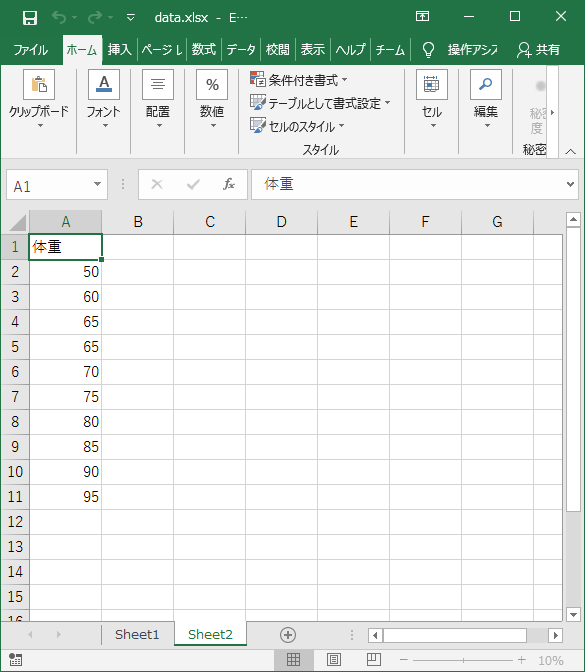Click the macro record status bar icon
Screen dimensions: 585x672
pos(15,660)
